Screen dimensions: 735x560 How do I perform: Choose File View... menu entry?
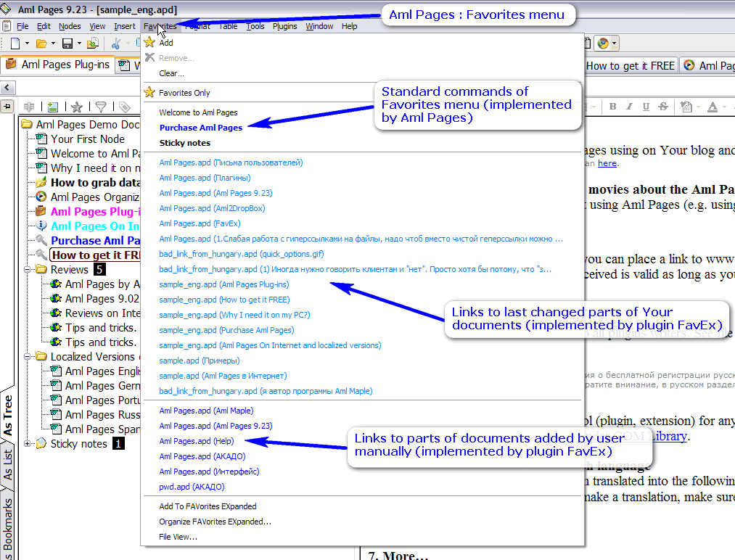pyautogui.click(x=178, y=537)
